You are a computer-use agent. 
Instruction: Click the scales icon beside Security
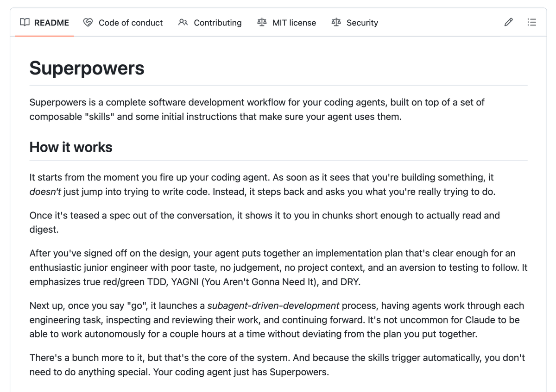point(336,22)
